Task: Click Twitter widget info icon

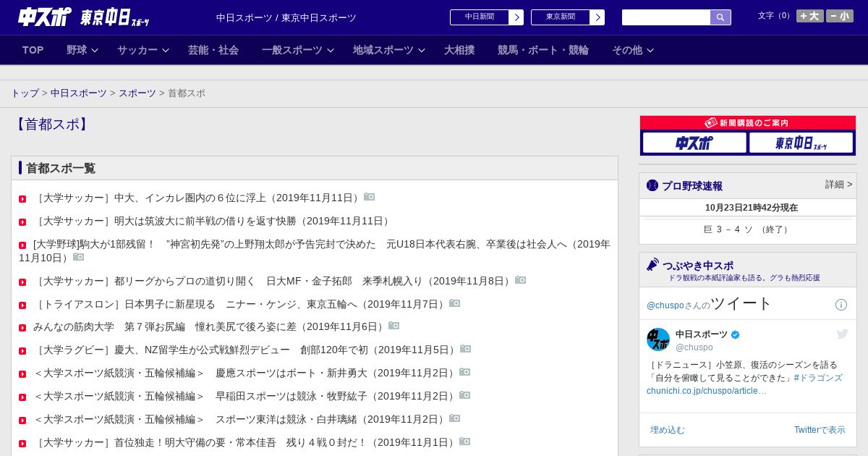Action: 841,305
